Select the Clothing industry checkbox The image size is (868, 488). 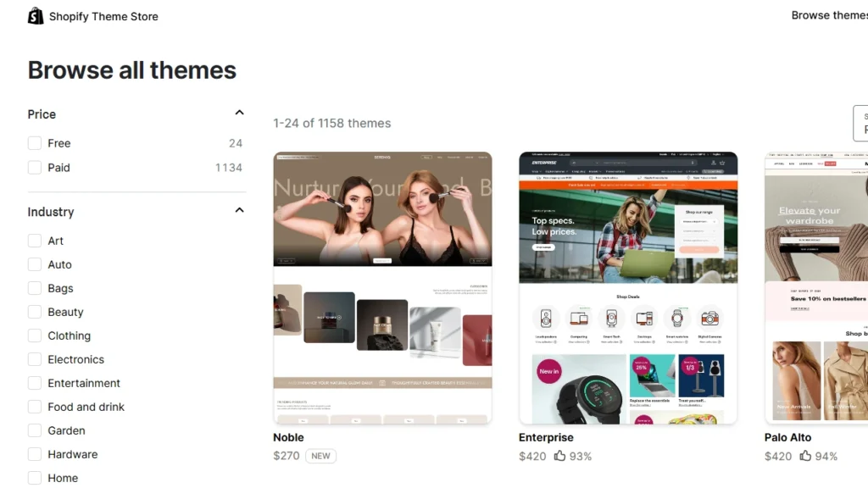(34, 335)
